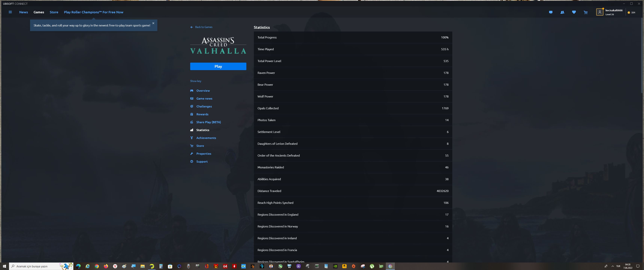The image size is (644, 270).
Task: Click the Achievements trophy icon
Action: pos(192,138)
